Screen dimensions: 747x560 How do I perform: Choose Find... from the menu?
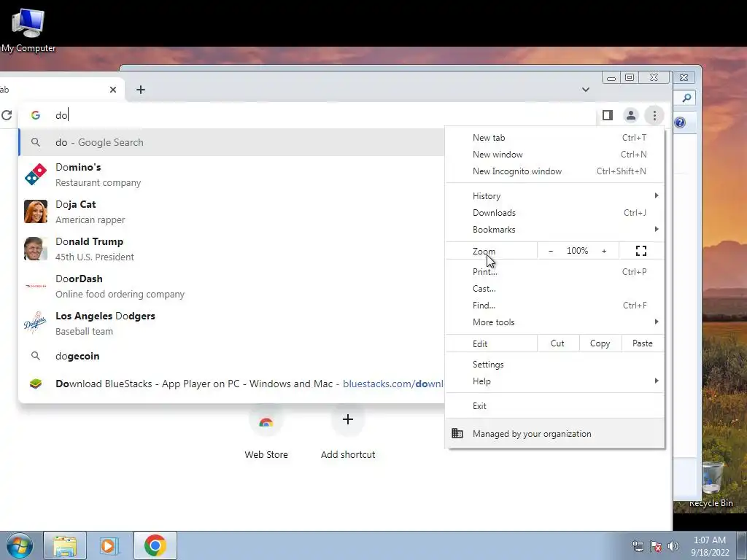pyautogui.click(x=554, y=305)
